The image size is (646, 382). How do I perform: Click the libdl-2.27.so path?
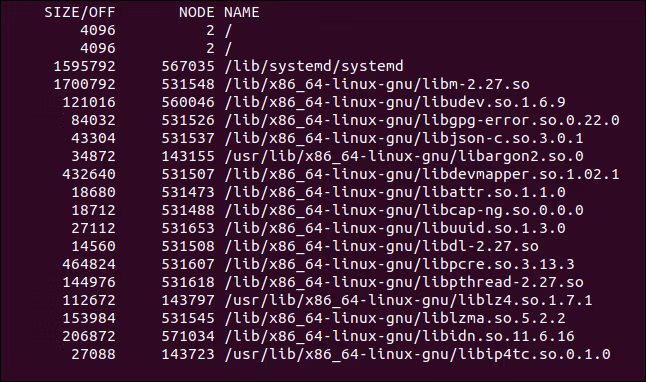382,246
